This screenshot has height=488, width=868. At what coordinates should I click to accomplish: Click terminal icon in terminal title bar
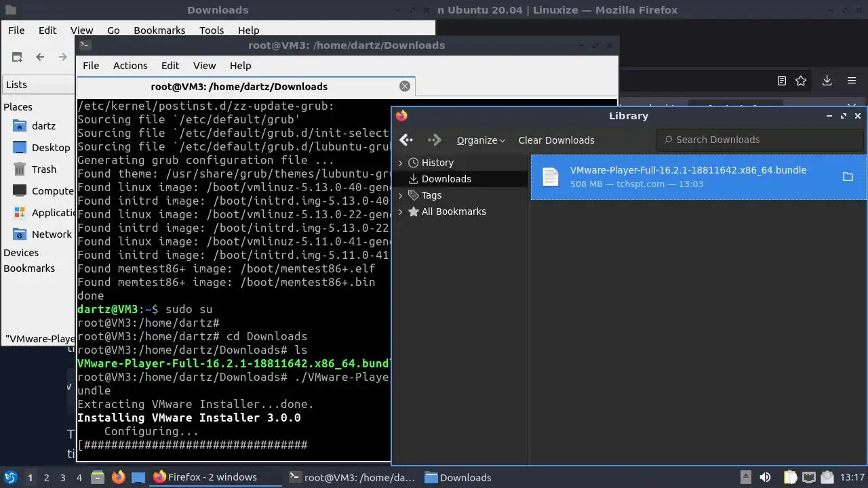(85, 45)
